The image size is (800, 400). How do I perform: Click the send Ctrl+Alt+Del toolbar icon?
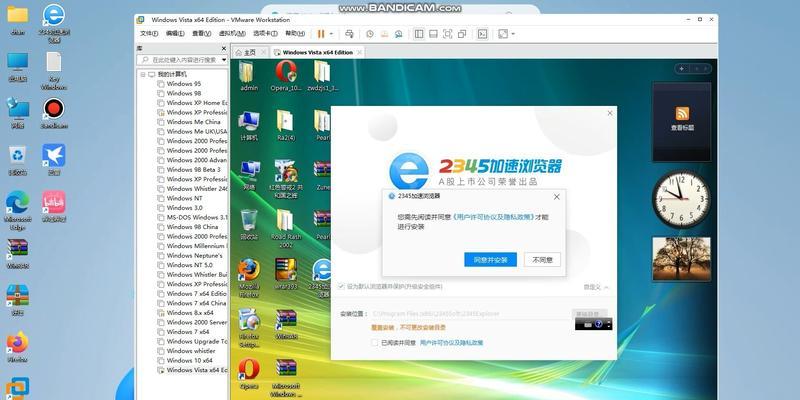pos(349,34)
